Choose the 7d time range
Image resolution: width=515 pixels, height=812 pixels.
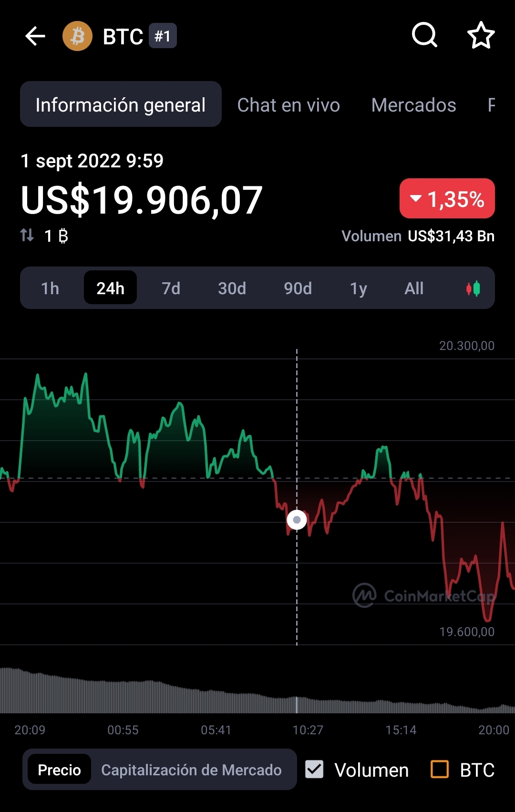[171, 288]
